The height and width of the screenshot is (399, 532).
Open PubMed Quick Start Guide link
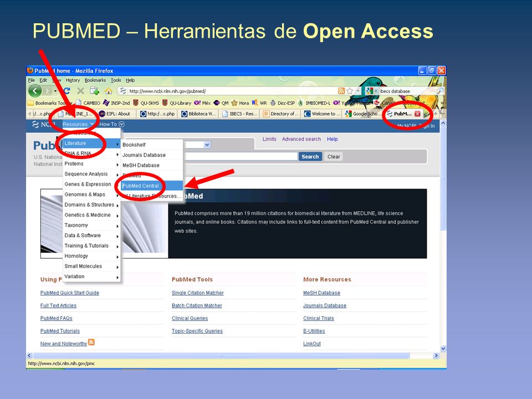[70, 293]
